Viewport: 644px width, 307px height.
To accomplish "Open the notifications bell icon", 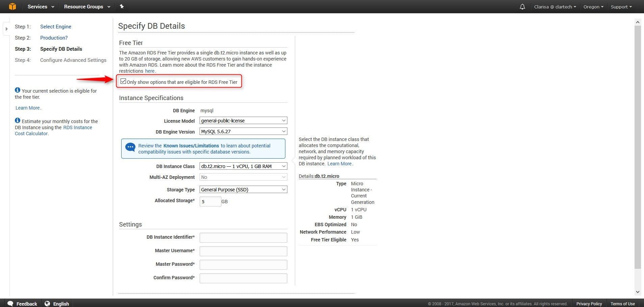I will pos(522,7).
